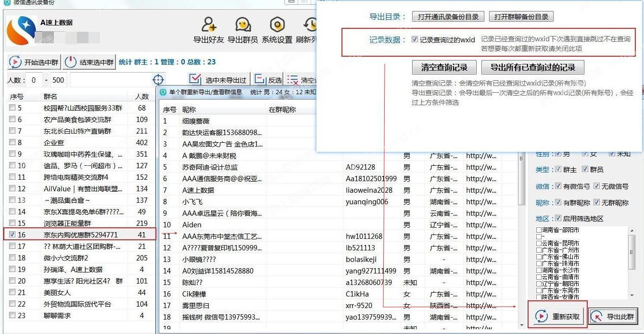Viewport: 644px width, 334px height.
Task: Click the crosshair locate icon beside search box
Action: pos(158,80)
